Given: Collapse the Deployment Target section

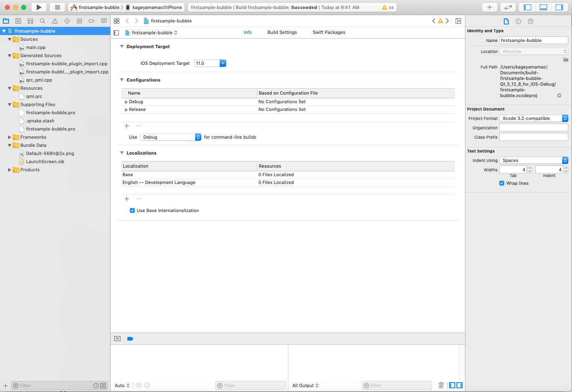Looking at the screenshot, I should [x=122, y=47].
